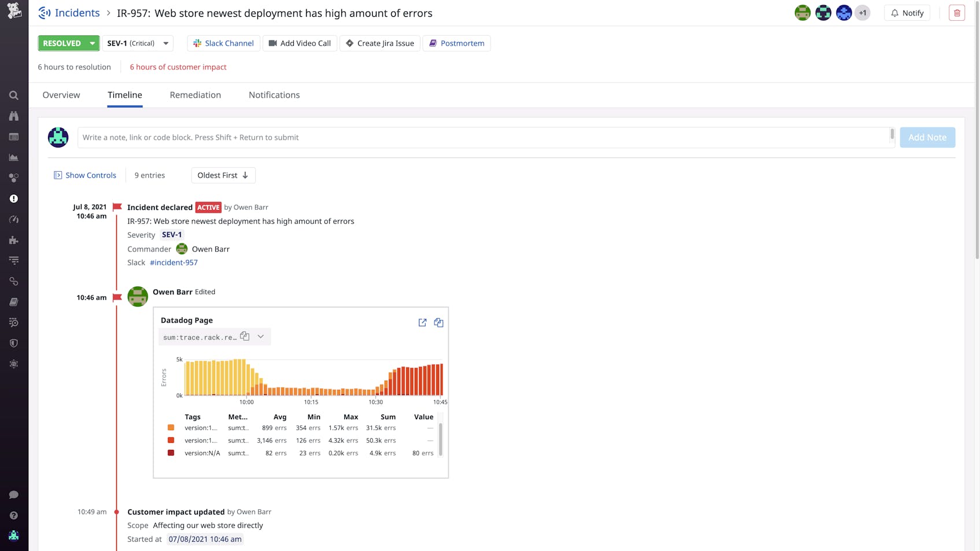Open the Dashboards graph icon in sidebar
This screenshot has height=551, width=980.
pyautogui.click(x=14, y=157)
